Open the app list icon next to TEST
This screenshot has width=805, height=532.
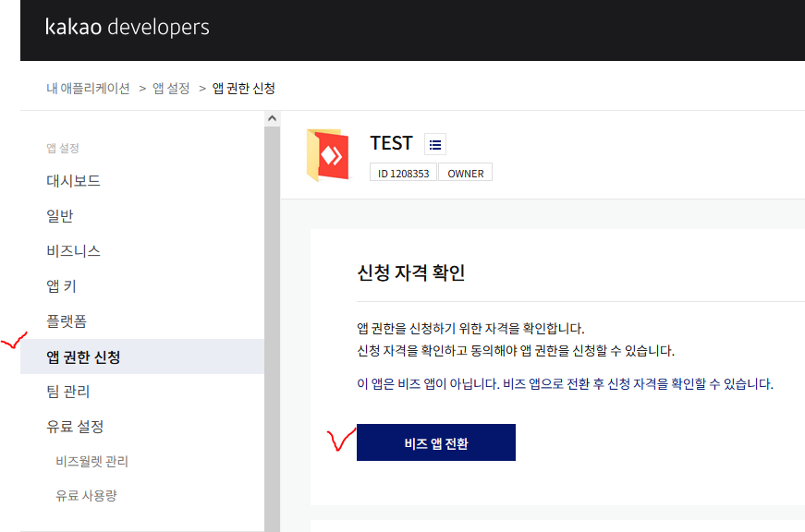click(434, 144)
